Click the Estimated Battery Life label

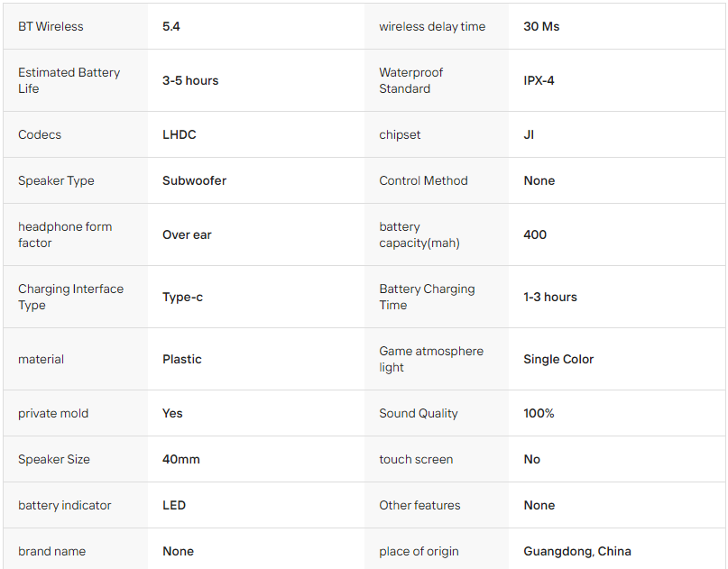coord(69,80)
